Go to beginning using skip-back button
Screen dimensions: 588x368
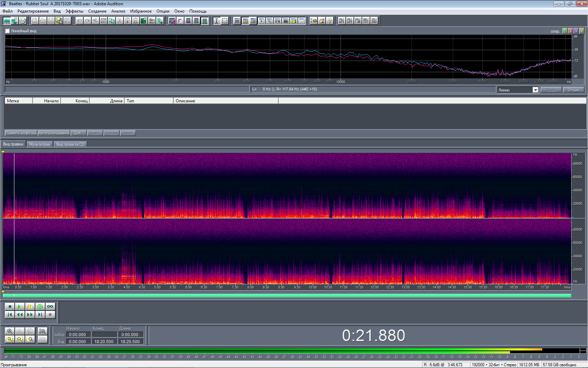[10, 314]
